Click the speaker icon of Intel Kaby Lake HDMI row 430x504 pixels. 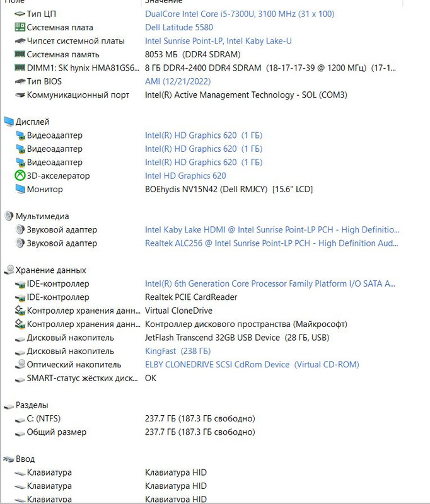(x=20, y=229)
